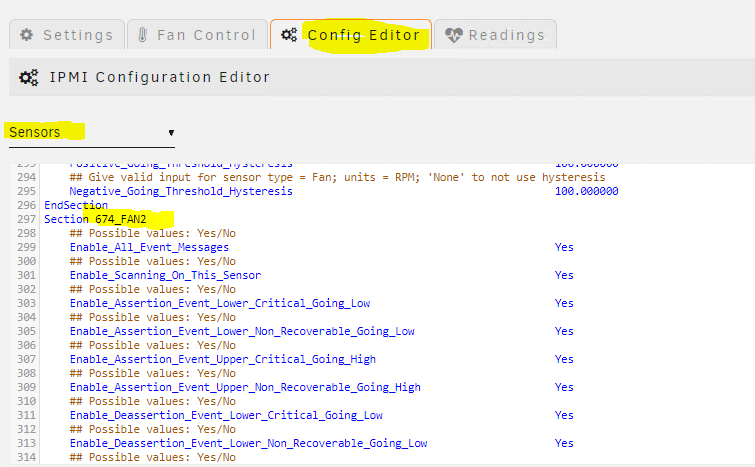
Task: Click 'Negative_Going_Threshold_Hysteresis' key
Action: pos(181,191)
